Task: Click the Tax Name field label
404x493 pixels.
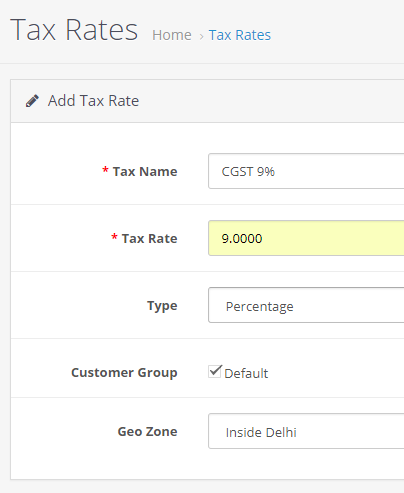Action: [145, 171]
